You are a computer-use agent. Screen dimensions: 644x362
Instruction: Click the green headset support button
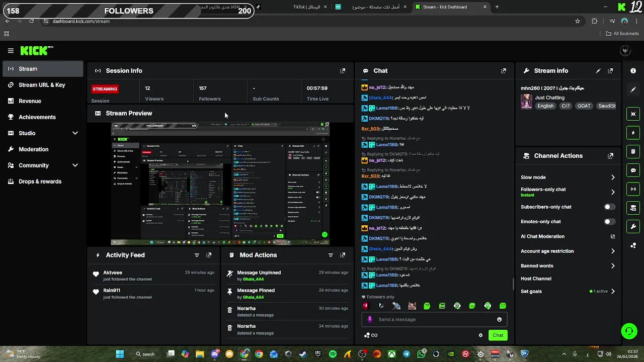click(x=629, y=331)
